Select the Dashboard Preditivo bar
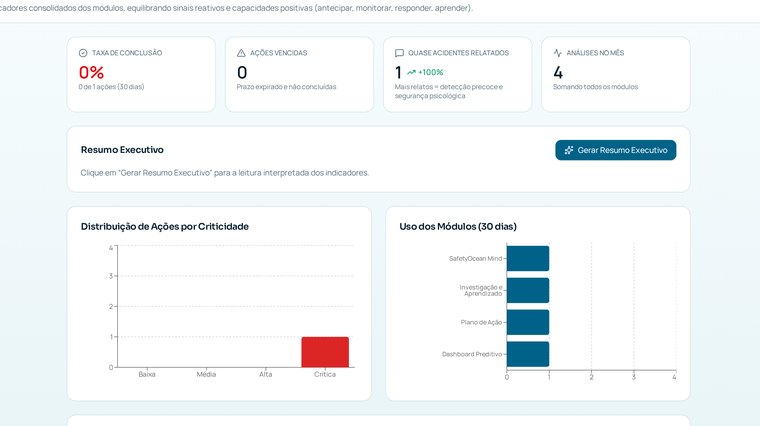Screen dimensions: 760x426 (x=528, y=354)
